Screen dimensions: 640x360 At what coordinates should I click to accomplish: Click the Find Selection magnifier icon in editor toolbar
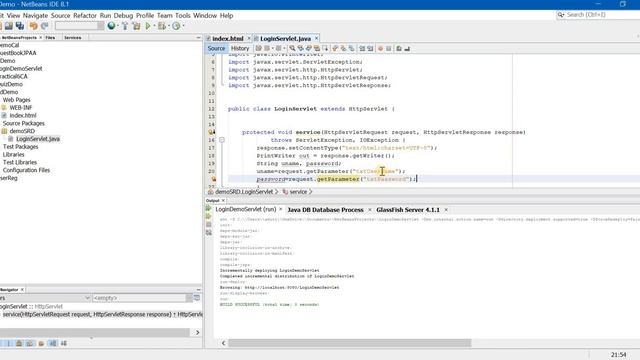[292, 49]
